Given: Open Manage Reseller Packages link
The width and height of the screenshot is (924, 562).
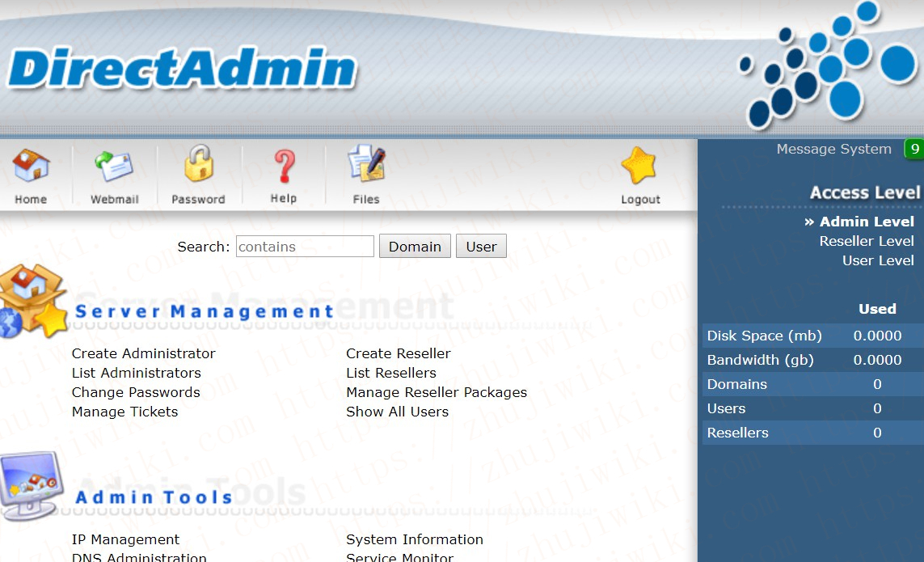Looking at the screenshot, I should point(437,392).
